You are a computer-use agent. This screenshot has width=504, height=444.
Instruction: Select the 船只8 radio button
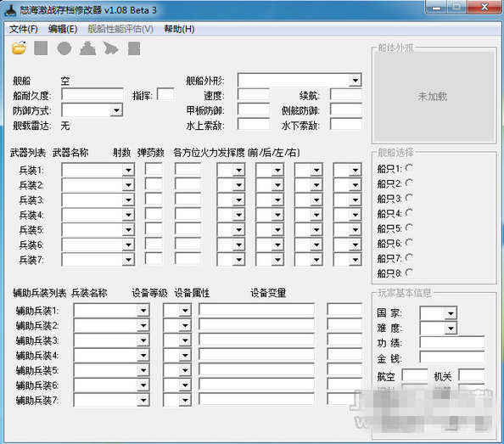pos(409,273)
